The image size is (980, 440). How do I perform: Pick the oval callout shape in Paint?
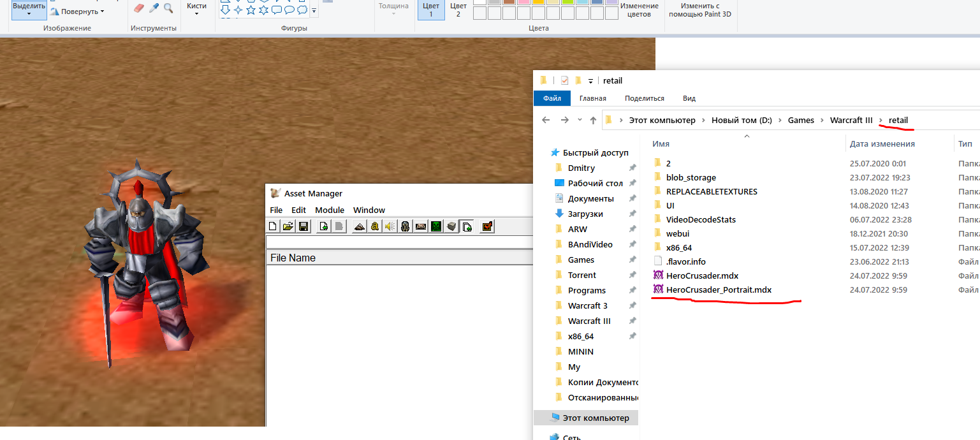coord(289,10)
